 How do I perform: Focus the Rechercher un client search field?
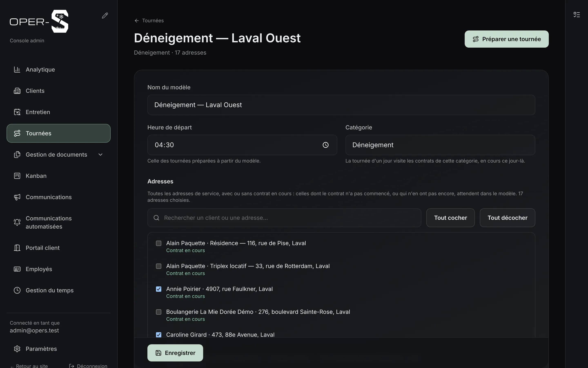tap(284, 218)
